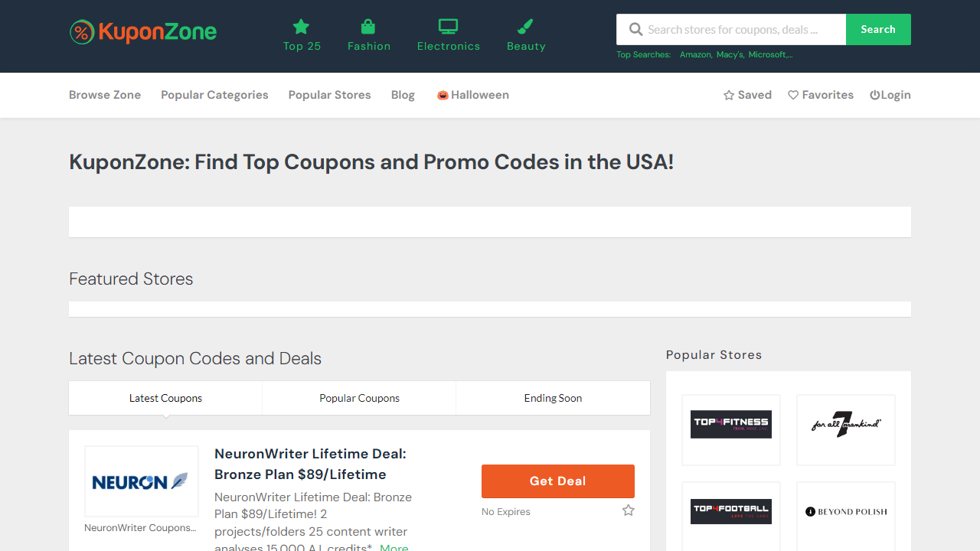This screenshot has width=980, height=551.
Task: Open Favorites via the heart icon
Action: pos(793,95)
